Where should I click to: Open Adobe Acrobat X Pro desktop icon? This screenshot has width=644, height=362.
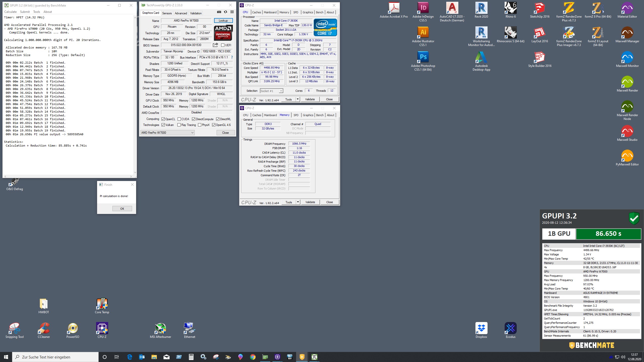pos(394,10)
